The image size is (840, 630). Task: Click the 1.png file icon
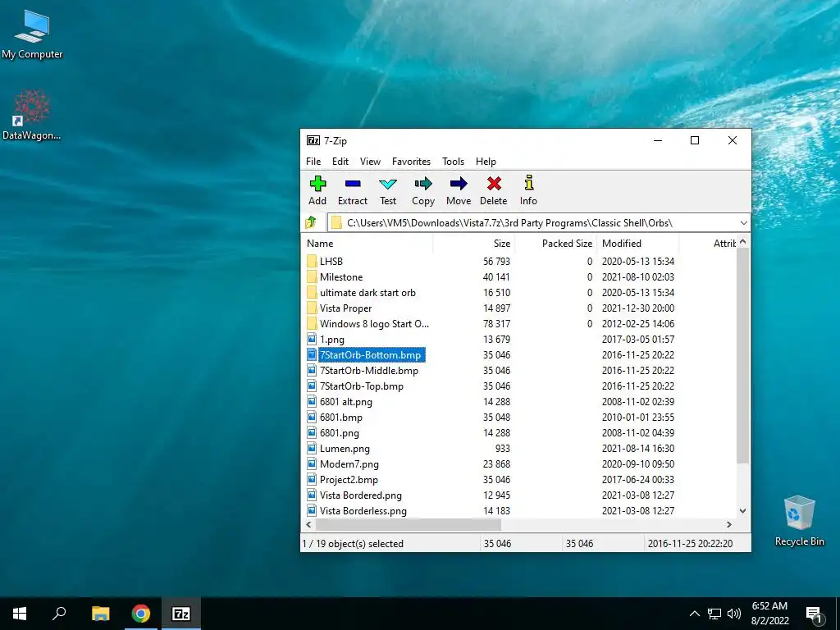point(312,339)
